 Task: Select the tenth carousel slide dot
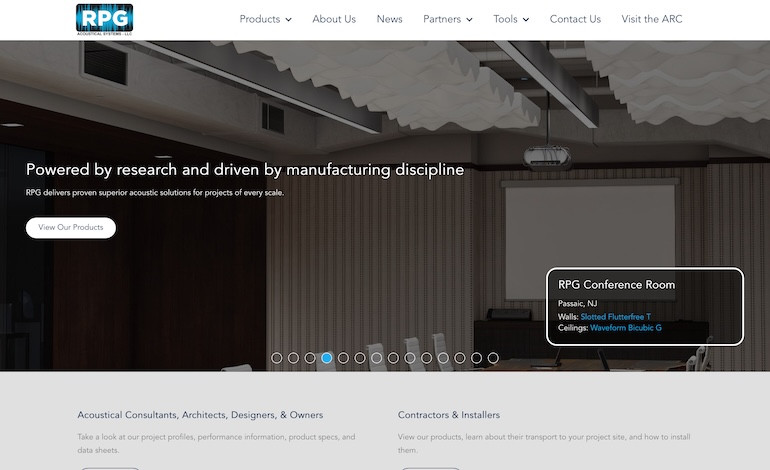click(x=427, y=358)
